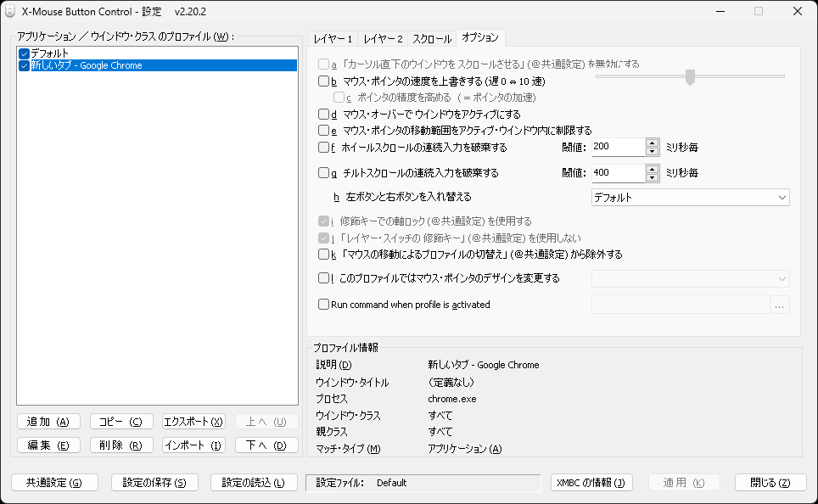Switch to the レイヤー 2 tab
This screenshot has height=504, width=818.
(x=383, y=38)
